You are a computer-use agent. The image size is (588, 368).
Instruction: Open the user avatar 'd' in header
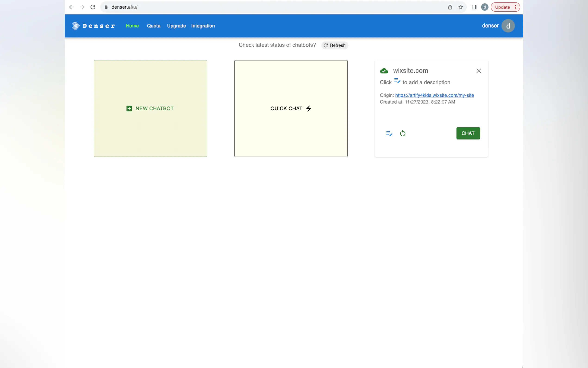[x=508, y=26]
